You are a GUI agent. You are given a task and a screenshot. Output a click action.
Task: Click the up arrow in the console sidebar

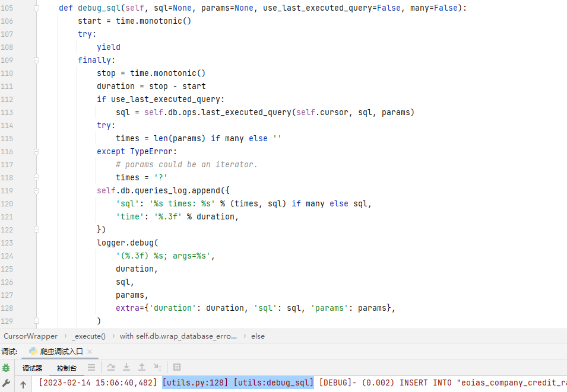coord(23,384)
